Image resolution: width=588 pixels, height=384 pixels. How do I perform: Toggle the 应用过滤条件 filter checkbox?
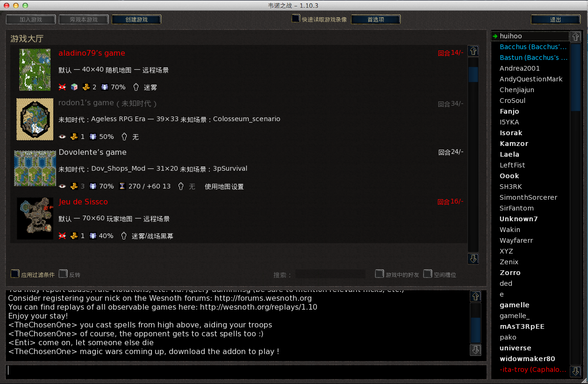pyautogui.click(x=15, y=274)
